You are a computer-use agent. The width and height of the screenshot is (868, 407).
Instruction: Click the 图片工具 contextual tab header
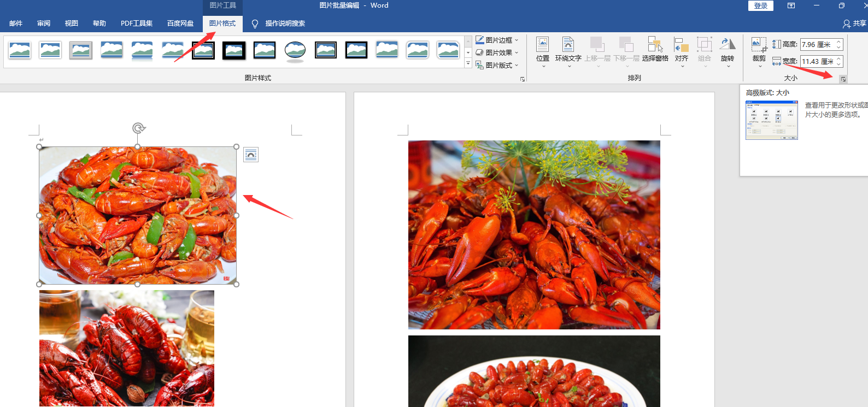[222, 5]
